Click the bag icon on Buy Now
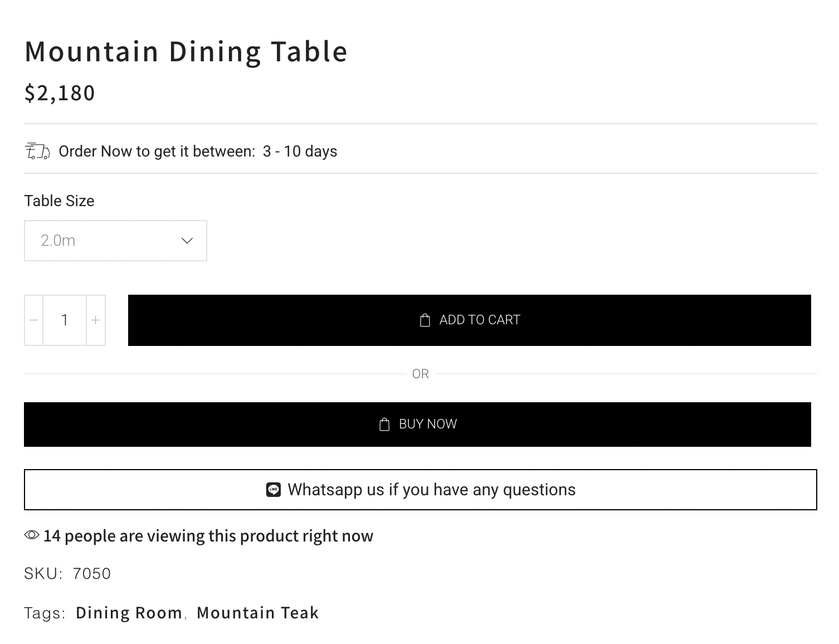This screenshot has height=644, width=839. (384, 425)
